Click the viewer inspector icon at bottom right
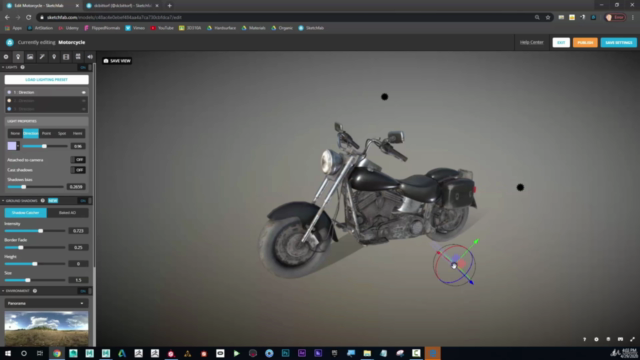640x360 pixels. pyautogui.click(x=608, y=339)
